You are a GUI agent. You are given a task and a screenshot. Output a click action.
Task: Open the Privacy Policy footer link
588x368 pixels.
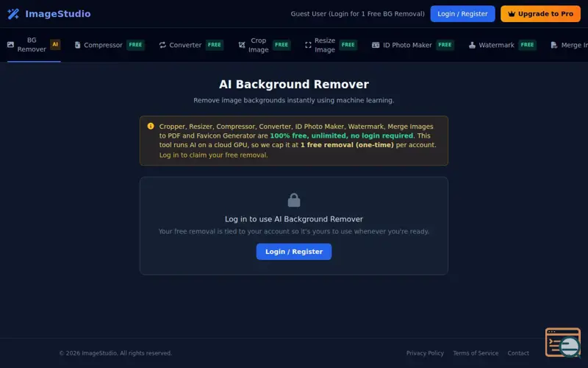tap(425, 353)
